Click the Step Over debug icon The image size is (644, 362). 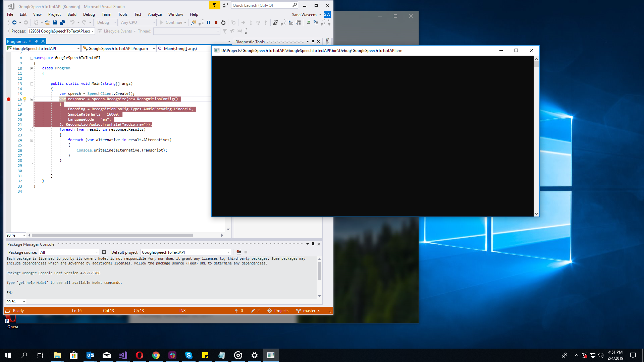[258, 22]
